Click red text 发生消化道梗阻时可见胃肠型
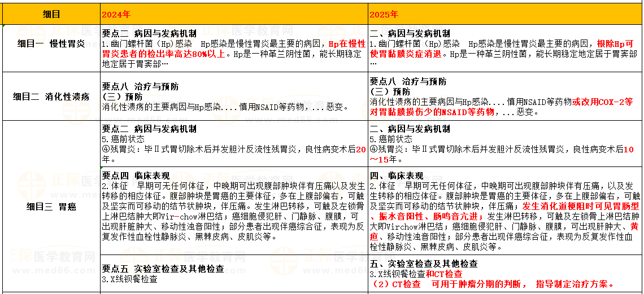Viewport: 644px width, 294px height. pyautogui.click(x=581, y=206)
